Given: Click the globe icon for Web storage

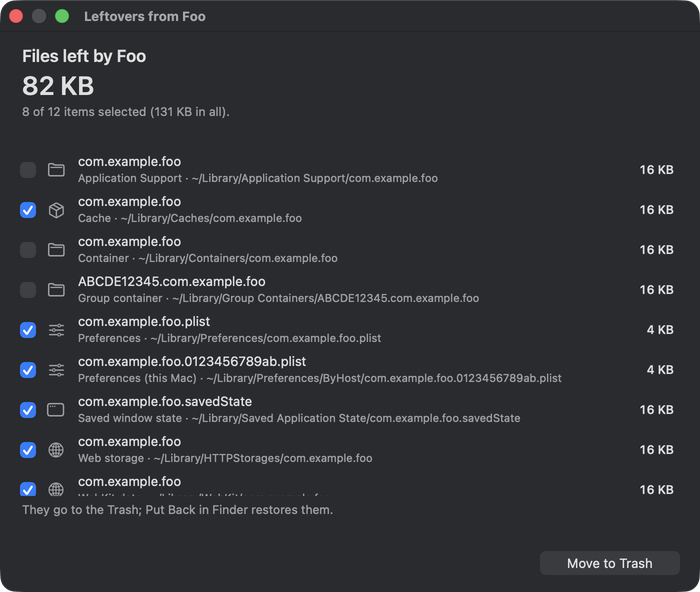Looking at the screenshot, I should coord(56,450).
